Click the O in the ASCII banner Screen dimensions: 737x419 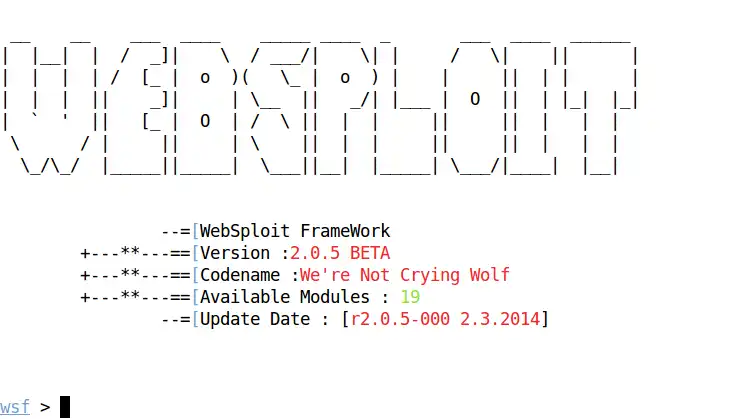click(x=473, y=110)
